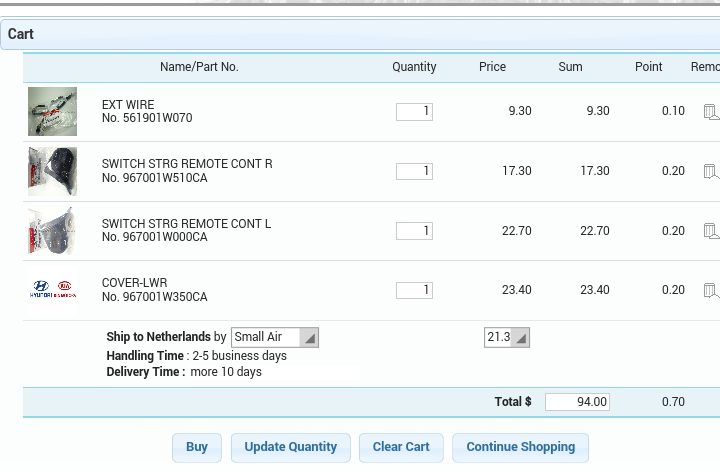Remove SWITCH STRG REMOTE CONT R via trash icon

(x=710, y=172)
